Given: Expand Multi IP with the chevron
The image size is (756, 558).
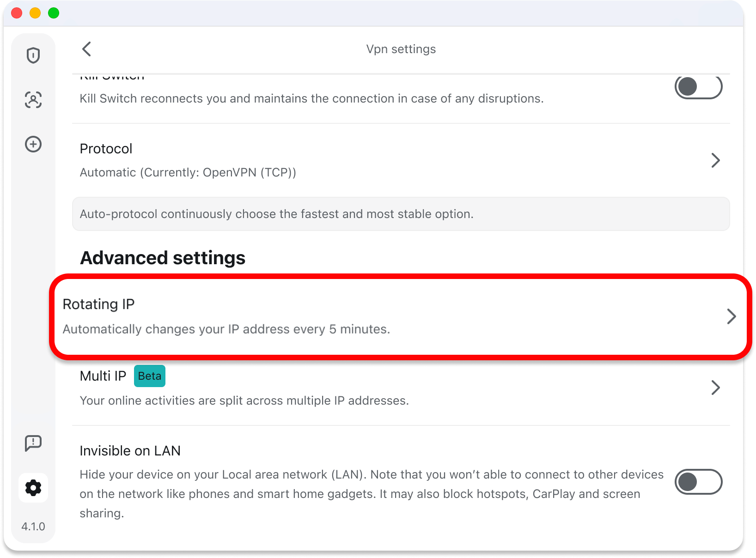Looking at the screenshot, I should click(715, 388).
